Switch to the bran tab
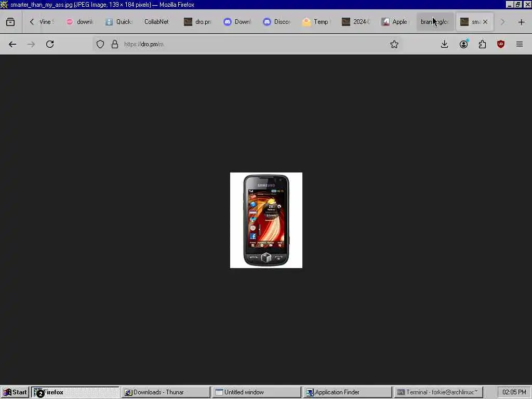This screenshot has height=399, width=532. pos(435,22)
